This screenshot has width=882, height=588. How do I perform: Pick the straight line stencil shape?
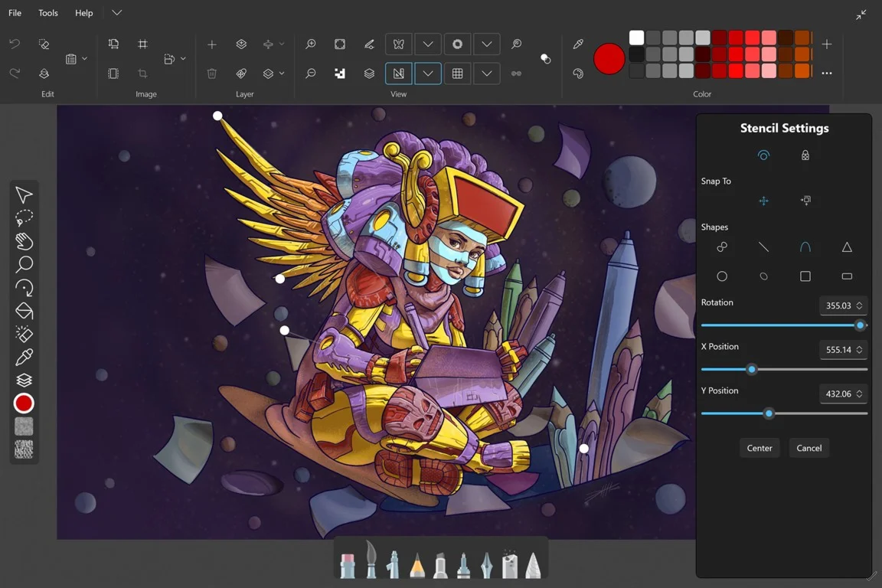click(763, 247)
